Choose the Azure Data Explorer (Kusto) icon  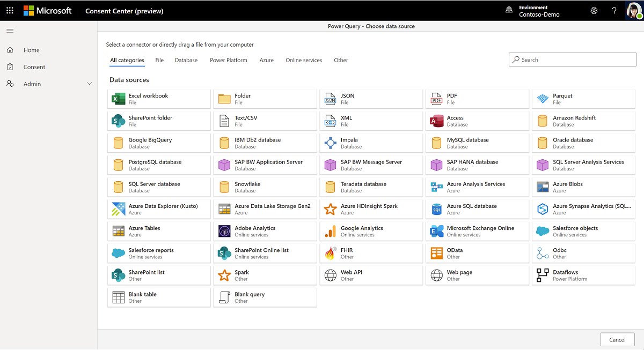click(118, 209)
